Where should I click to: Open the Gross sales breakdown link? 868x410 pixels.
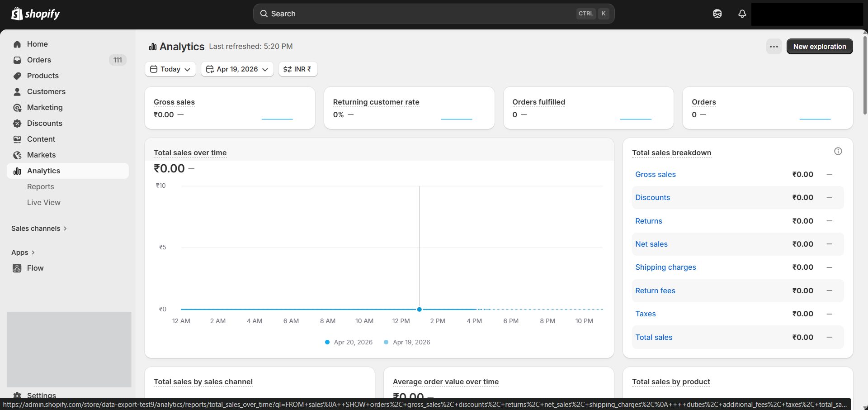[x=655, y=174]
